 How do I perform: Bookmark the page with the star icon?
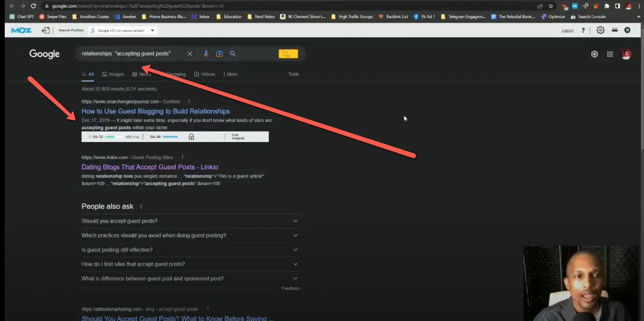(x=550, y=6)
